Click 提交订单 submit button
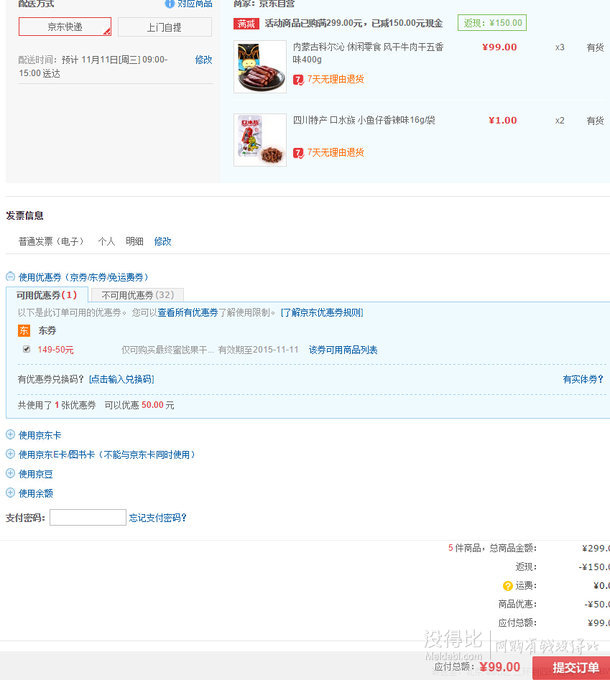This screenshot has width=610, height=680. [571, 667]
